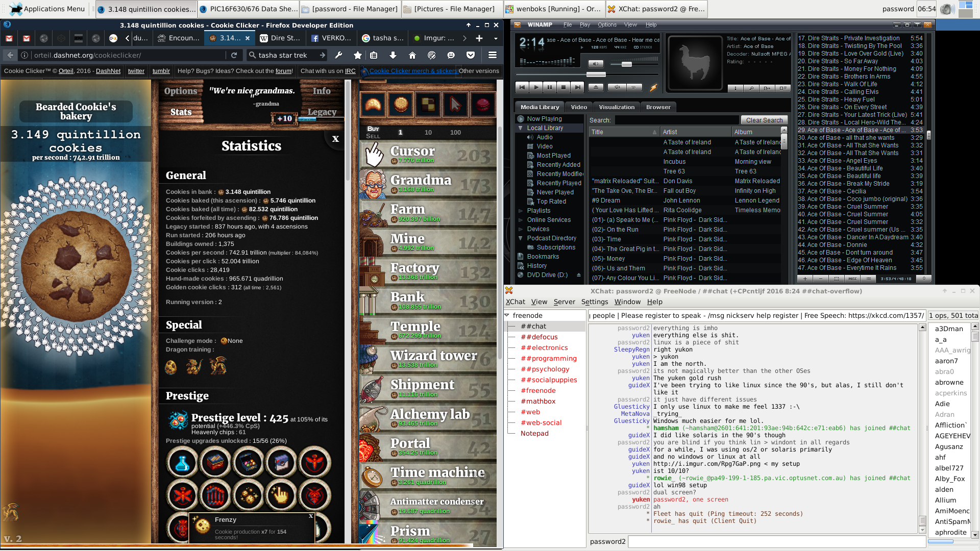This screenshot has width=980, height=551.
Task: Open twitter link on Cookie Clicker bar
Action: click(136, 71)
